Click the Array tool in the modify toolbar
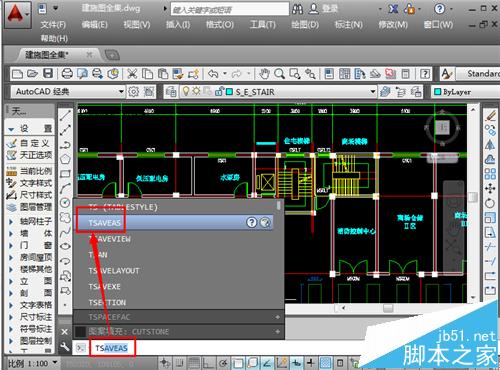The width and height of the screenshot is (500, 370). pos(490,174)
